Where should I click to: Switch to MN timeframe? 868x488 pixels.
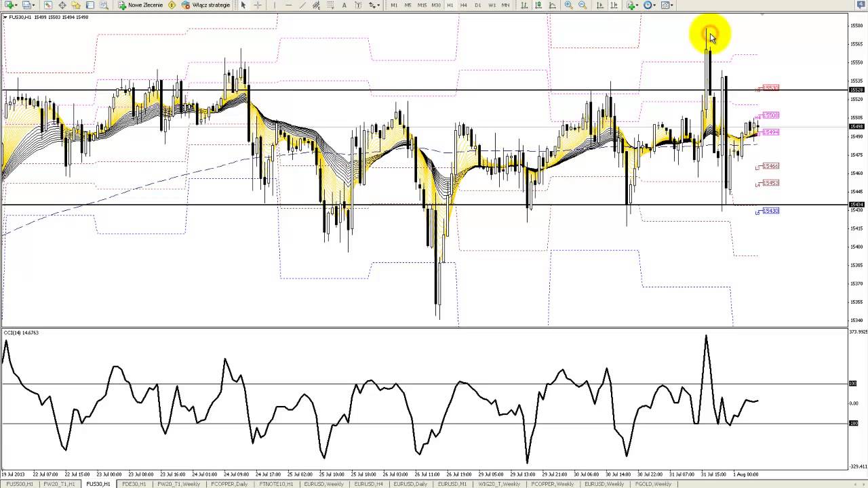(x=505, y=5)
